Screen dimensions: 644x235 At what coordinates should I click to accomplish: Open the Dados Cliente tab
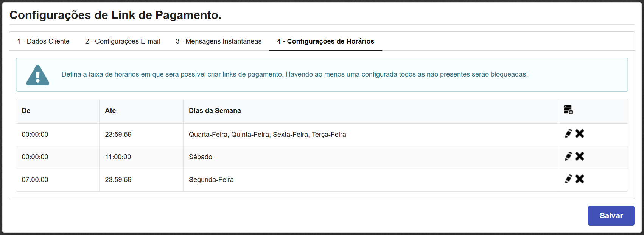(x=43, y=41)
